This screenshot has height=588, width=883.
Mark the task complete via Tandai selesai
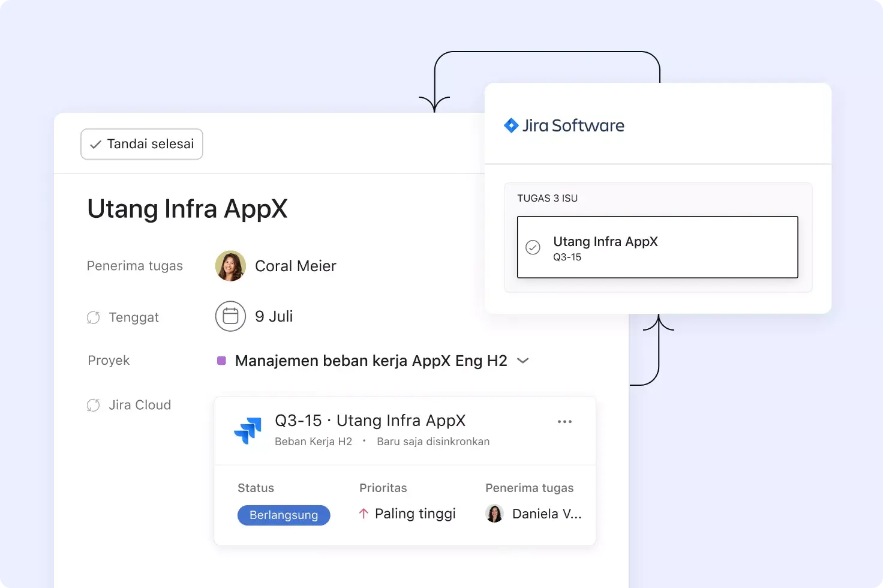[142, 144]
